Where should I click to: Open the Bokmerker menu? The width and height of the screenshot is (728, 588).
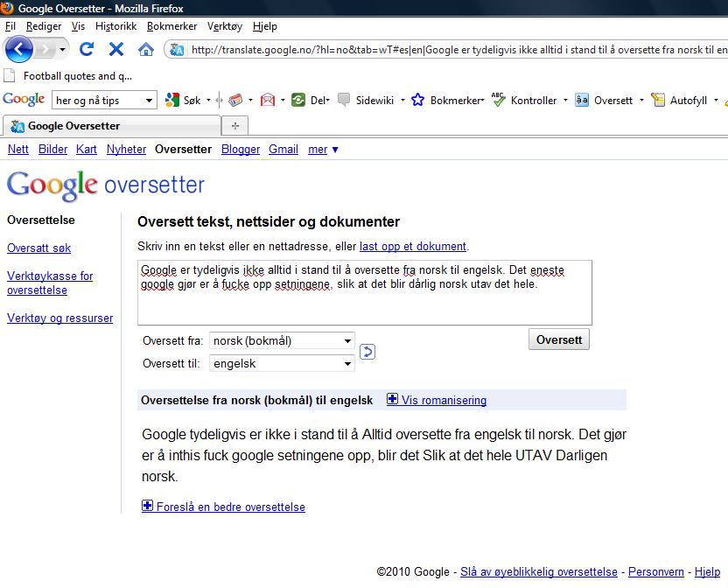[171, 26]
